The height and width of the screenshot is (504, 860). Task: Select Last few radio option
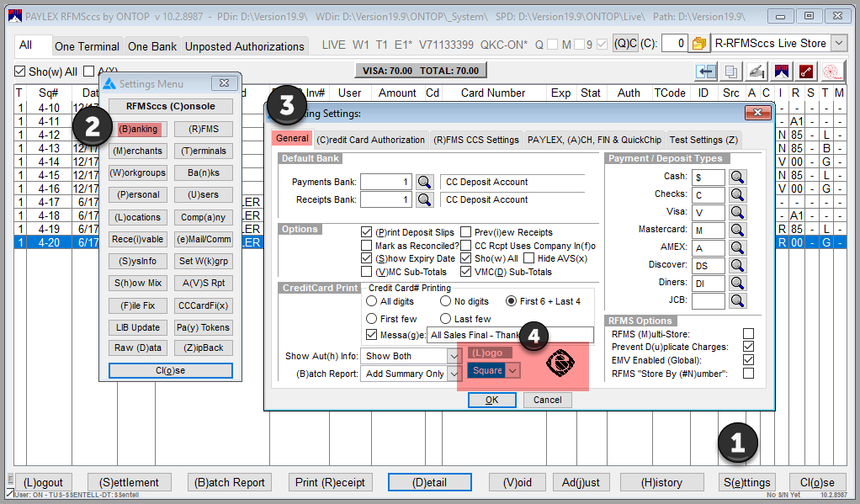pos(445,319)
